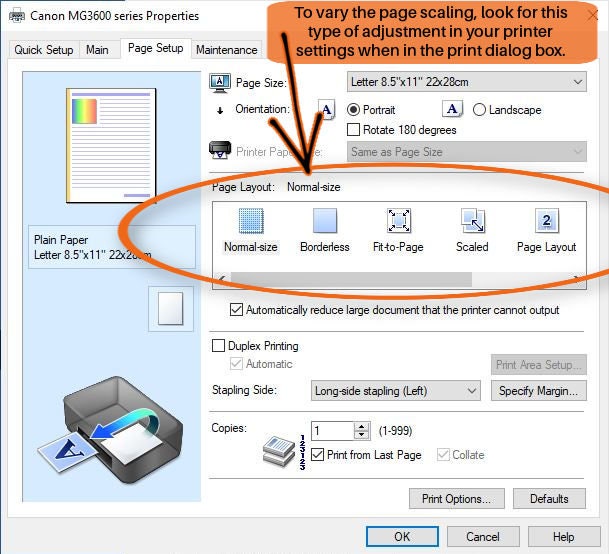Open the Stapling Side dropdown

(395, 390)
